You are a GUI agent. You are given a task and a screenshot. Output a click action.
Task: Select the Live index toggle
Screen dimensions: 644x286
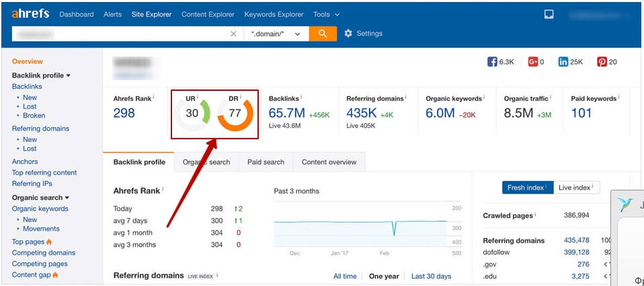tap(577, 187)
